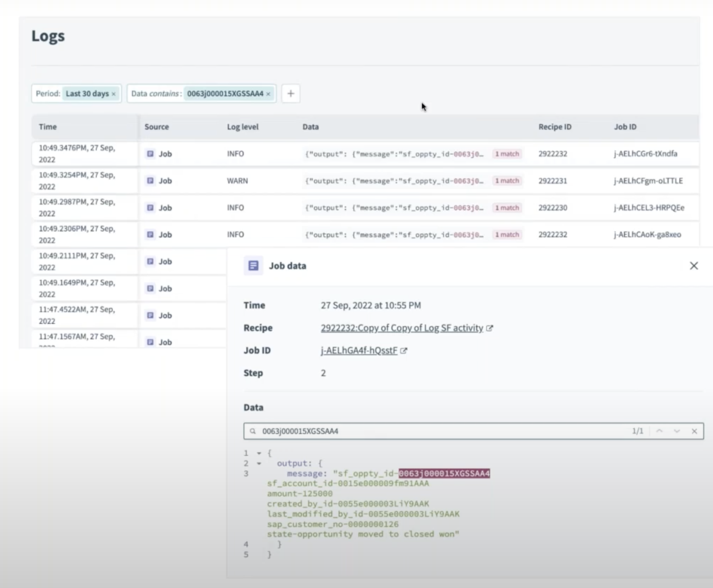Remove the Last 30 days period filter
713x588 pixels.
pos(113,94)
